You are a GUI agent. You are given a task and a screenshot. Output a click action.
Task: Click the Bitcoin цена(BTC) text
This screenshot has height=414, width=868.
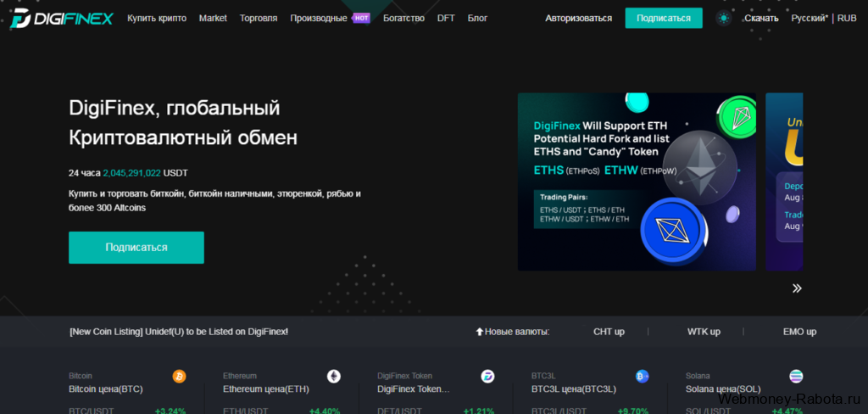point(106,389)
